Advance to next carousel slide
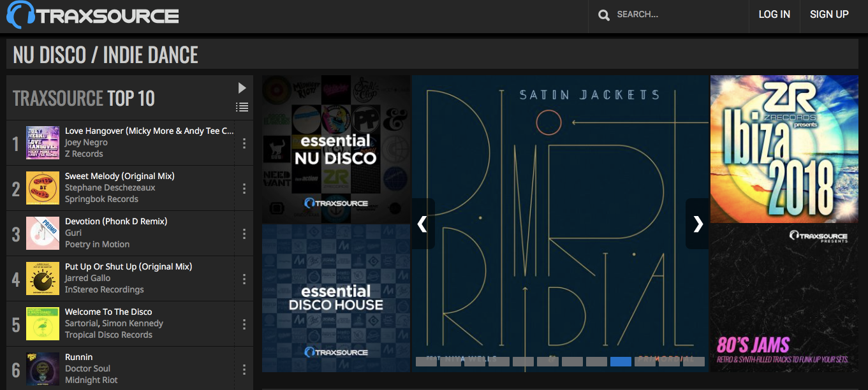The image size is (868, 390). click(x=698, y=224)
